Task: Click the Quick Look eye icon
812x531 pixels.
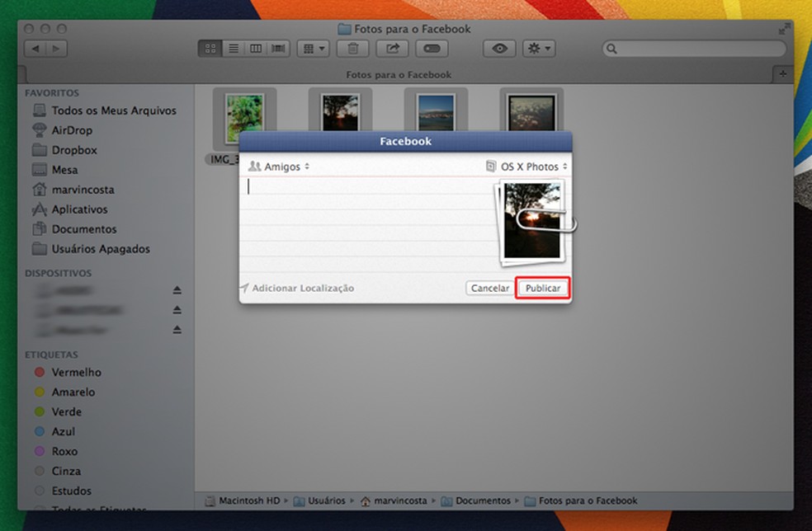Action: [499, 49]
